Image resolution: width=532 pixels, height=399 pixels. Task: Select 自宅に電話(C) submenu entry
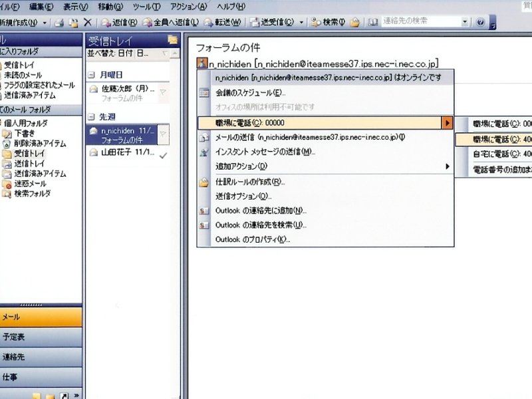pos(493,154)
